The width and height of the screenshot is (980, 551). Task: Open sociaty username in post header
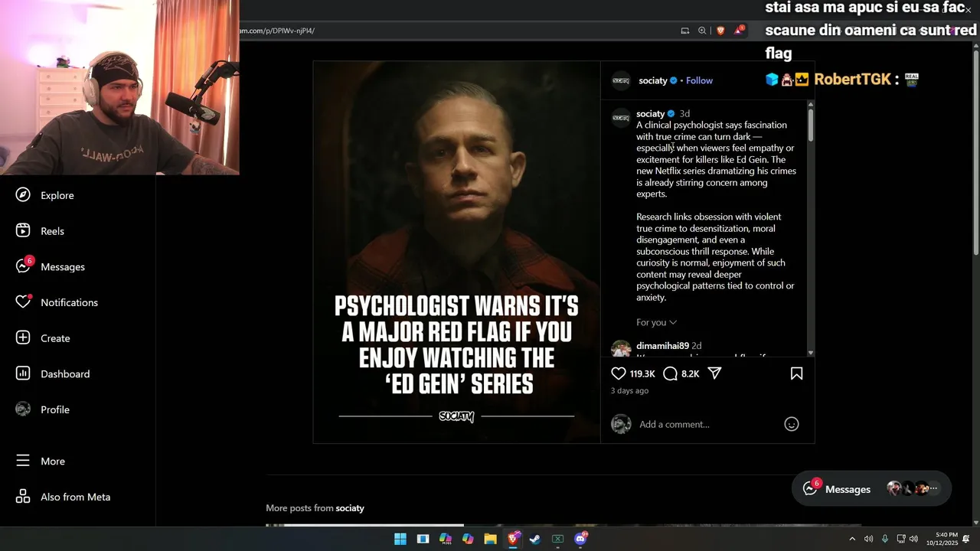pyautogui.click(x=653, y=80)
